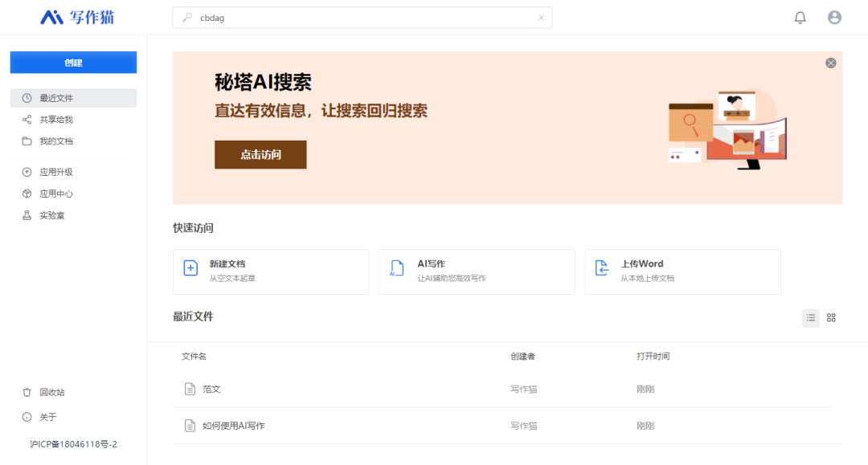The image size is (868, 465).
Task: Open the 上传Word quick access card
Action: pos(682,271)
